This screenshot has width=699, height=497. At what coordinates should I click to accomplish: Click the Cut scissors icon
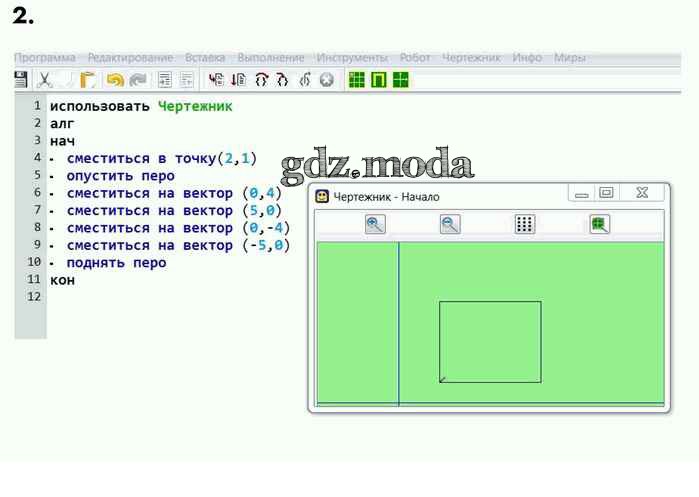pos(45,80)
